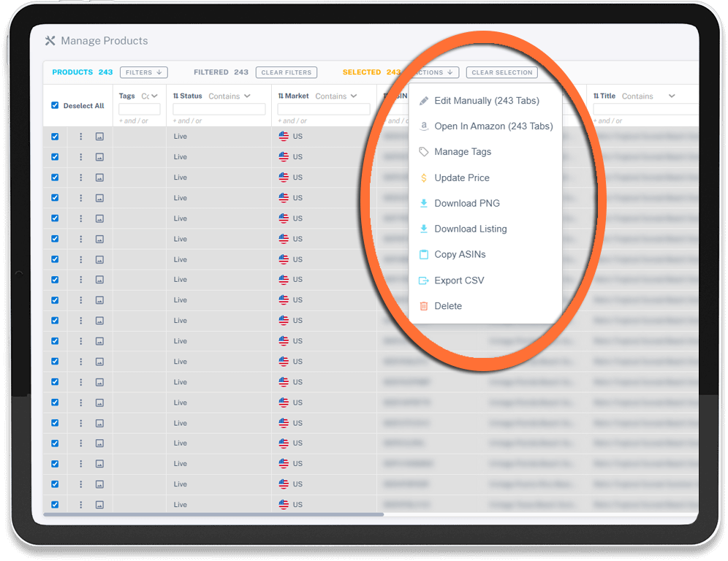Click the pencil icon for Edit Manually
Screen dimensions: 728x561
(423, 101)
